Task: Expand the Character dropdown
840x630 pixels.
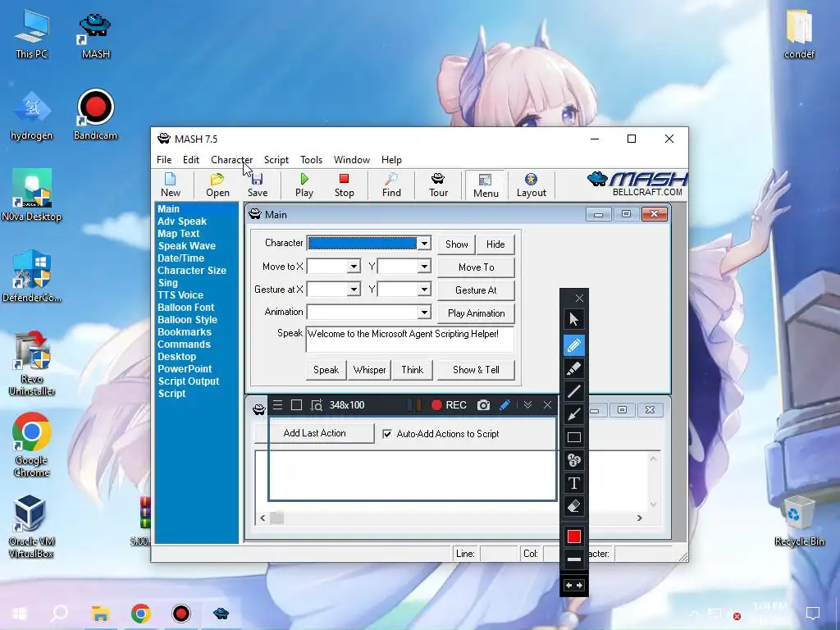Action: click(424, 243)
